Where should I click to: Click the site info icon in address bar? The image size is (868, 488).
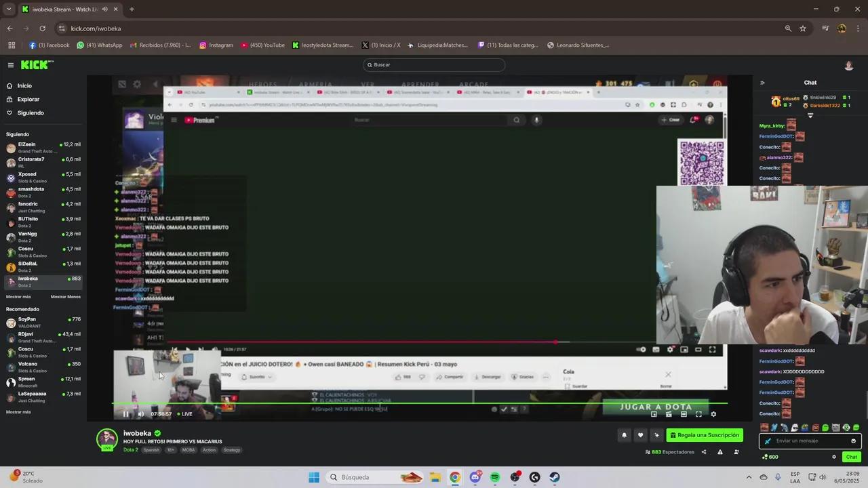(62, 28)
